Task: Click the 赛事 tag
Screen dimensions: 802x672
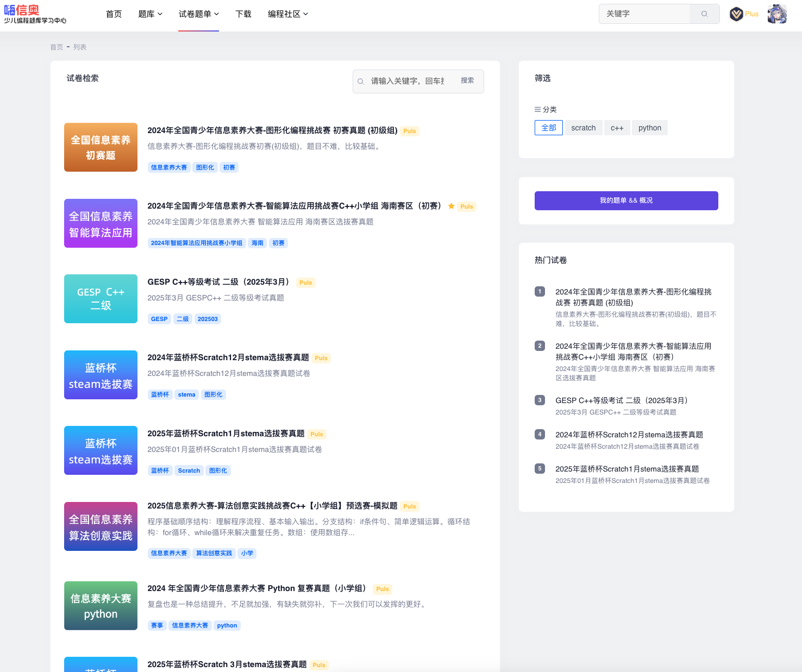Action: (x=157, y=625)
